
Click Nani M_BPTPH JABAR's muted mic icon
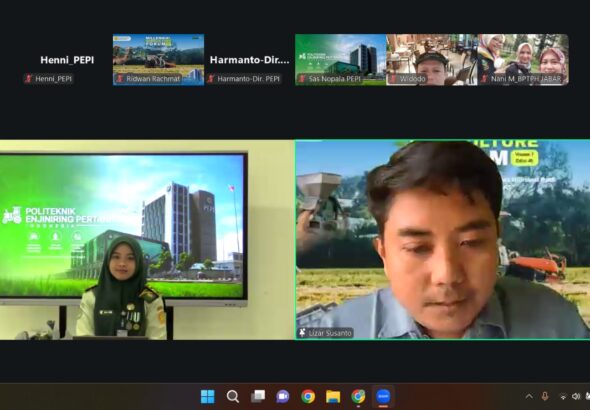click(484, 79)
